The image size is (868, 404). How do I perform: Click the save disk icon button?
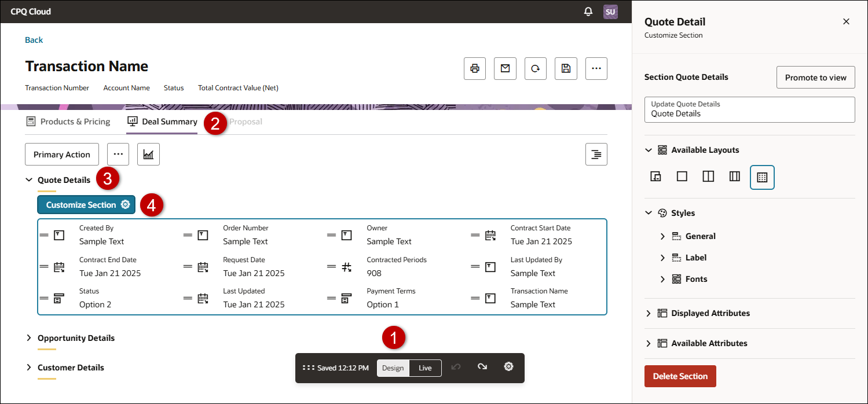566,68
